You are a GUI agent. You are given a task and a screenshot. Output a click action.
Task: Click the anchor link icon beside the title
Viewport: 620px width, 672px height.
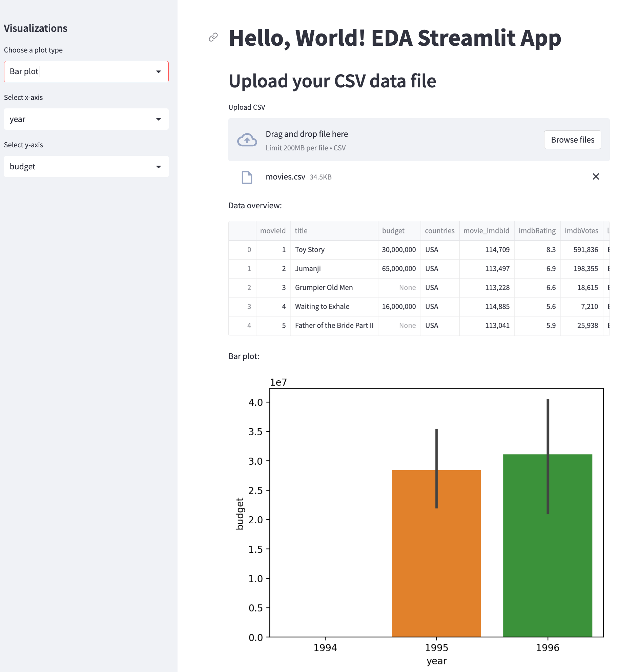pyautogui.click(x=213, y=37)
